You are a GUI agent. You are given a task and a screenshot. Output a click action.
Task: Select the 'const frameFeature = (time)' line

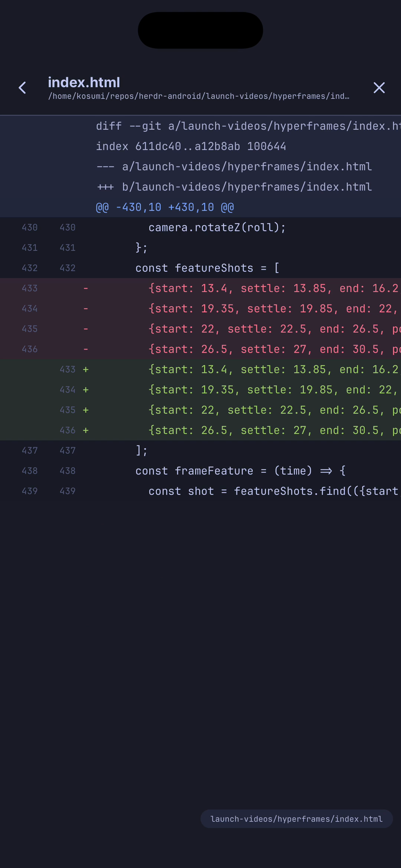[200, 471]
